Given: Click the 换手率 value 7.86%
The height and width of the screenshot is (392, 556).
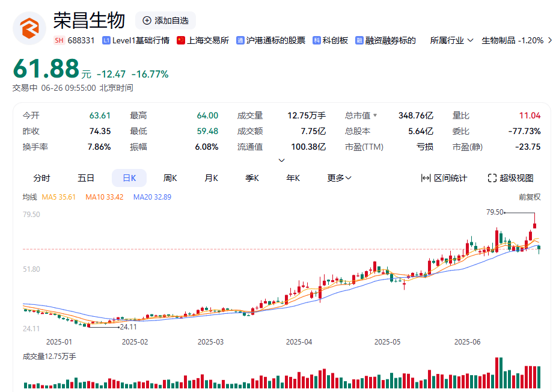Looking at the screenshot, I should coord(99,147).
